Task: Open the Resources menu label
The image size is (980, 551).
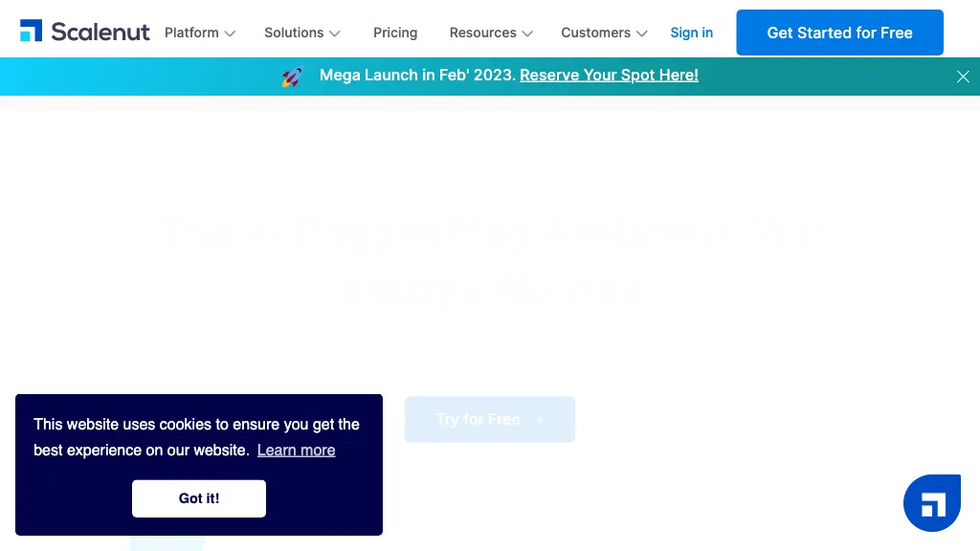Action: [x=482, y=33]
